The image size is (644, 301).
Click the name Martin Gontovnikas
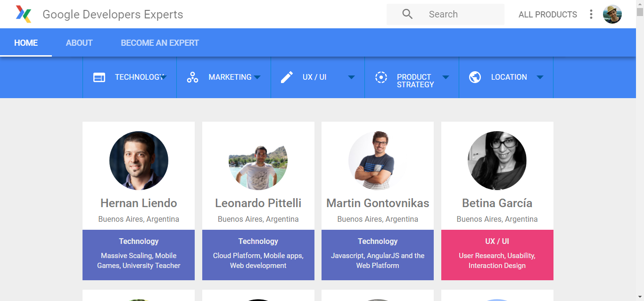coord(378,203)
